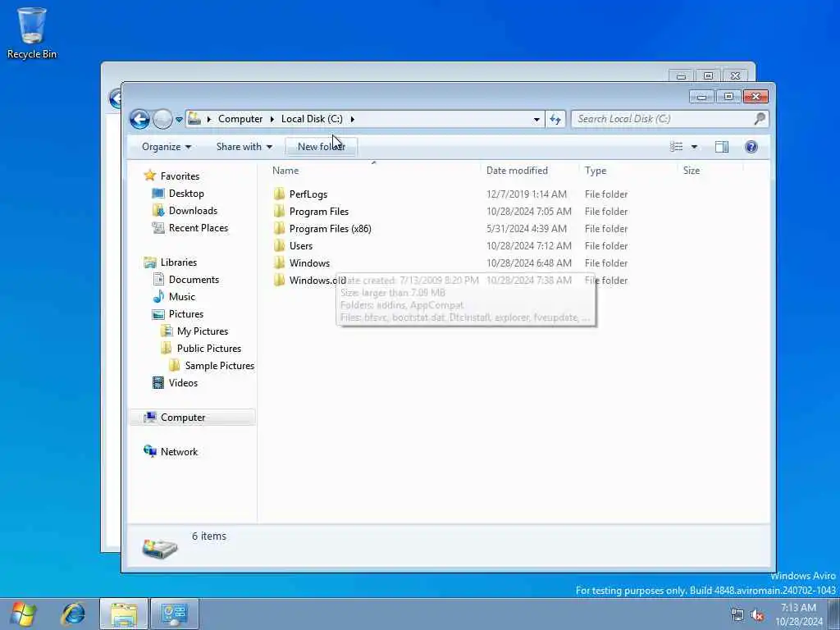Screen dimensions: 840x630
Task: Click the Show desktop strip by the clock
Action: [x=834, y=614]
